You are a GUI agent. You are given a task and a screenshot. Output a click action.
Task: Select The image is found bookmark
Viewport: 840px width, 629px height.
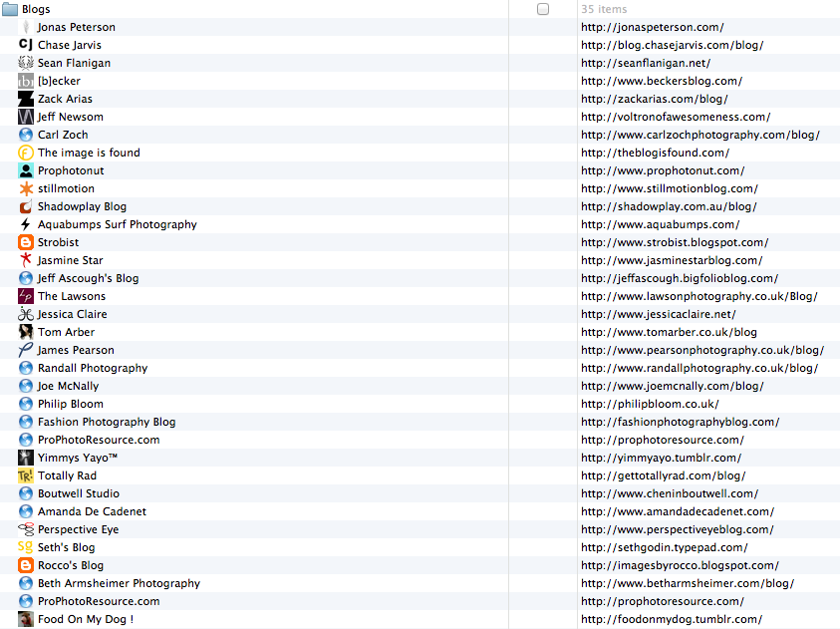(x=89, y=153)
